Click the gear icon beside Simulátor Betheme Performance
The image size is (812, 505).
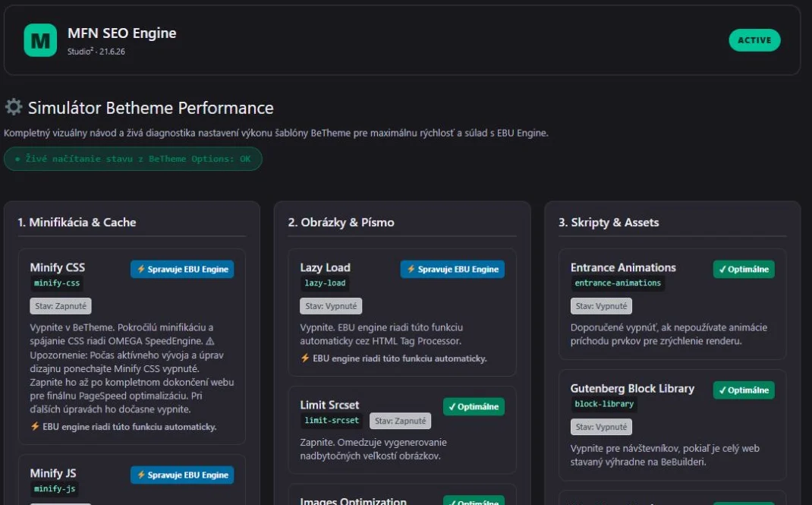click(14, 107)
